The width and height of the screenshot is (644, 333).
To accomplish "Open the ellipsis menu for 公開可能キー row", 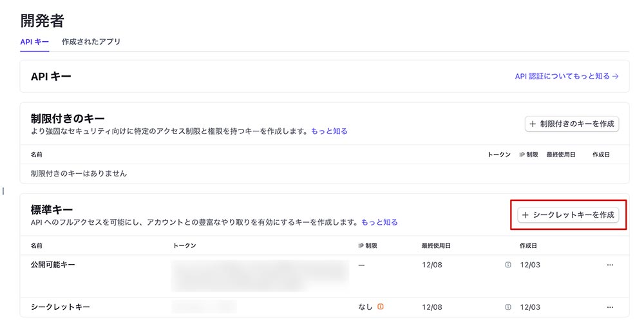I will [610, 265].
